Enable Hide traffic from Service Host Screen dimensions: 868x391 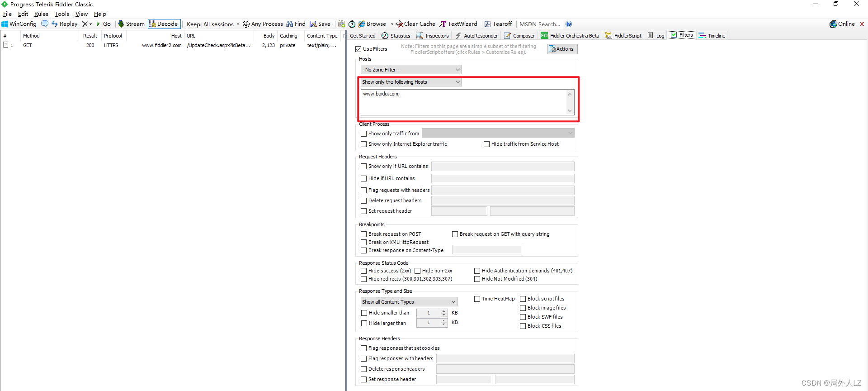tap(486, 144)
